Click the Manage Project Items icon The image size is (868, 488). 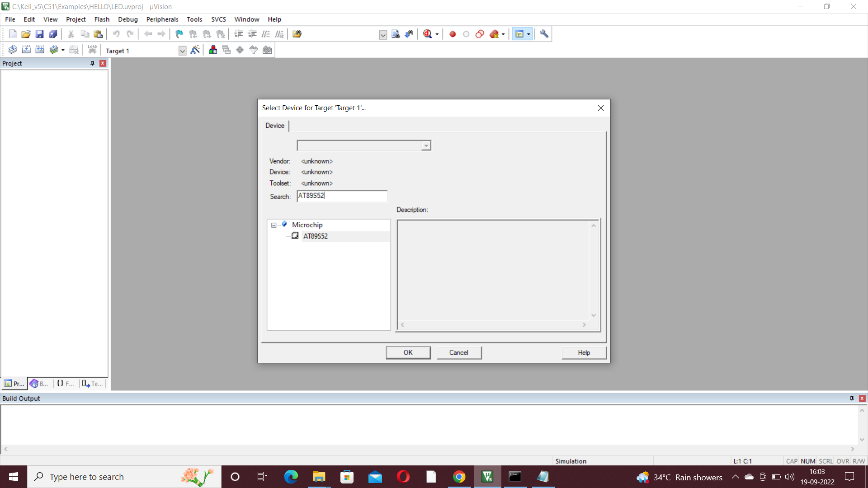pyautogui.click(x=213, y=50)
